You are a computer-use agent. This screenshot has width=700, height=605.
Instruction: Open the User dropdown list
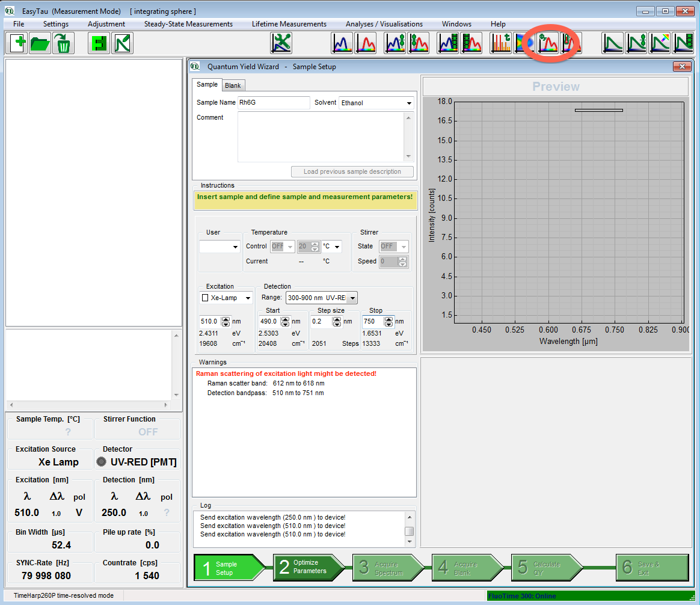pos(235,247)
